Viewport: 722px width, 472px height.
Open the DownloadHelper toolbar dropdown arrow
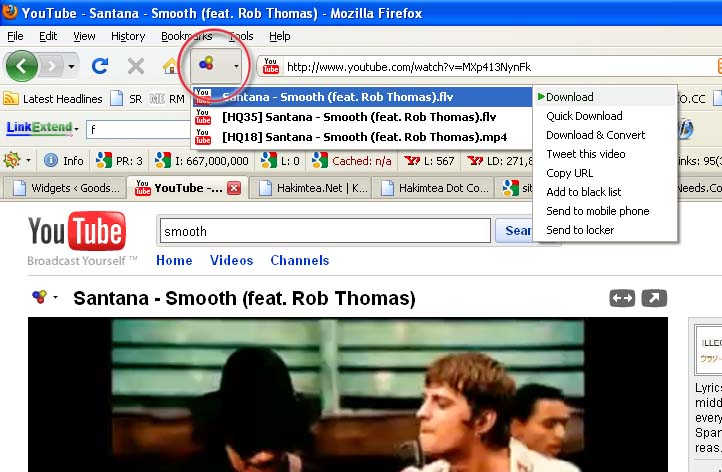coord(236,66)
